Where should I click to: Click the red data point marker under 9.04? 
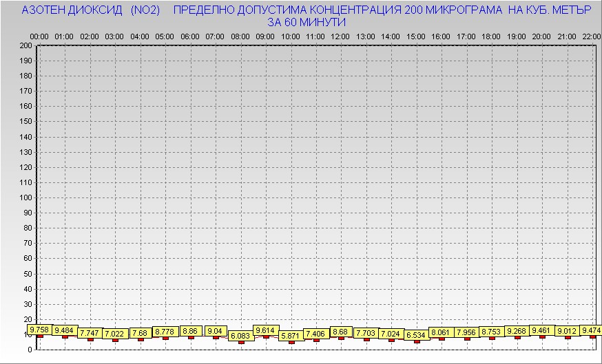(x=216, y=337)
